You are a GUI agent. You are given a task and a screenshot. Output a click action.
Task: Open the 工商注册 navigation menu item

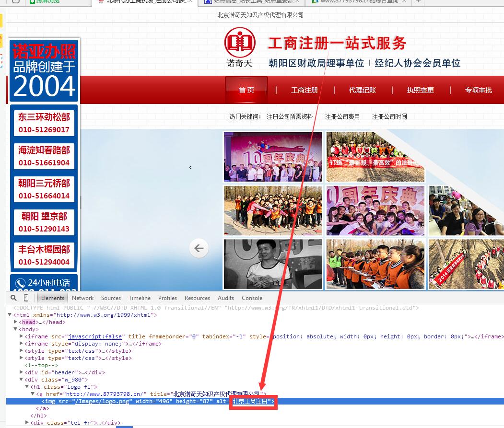[304, 90]
